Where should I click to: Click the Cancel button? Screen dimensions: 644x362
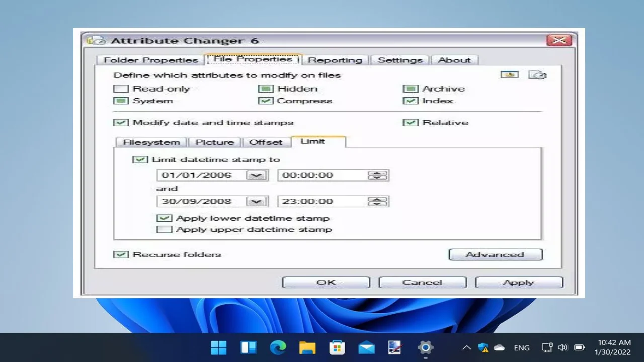click(422, 282)
